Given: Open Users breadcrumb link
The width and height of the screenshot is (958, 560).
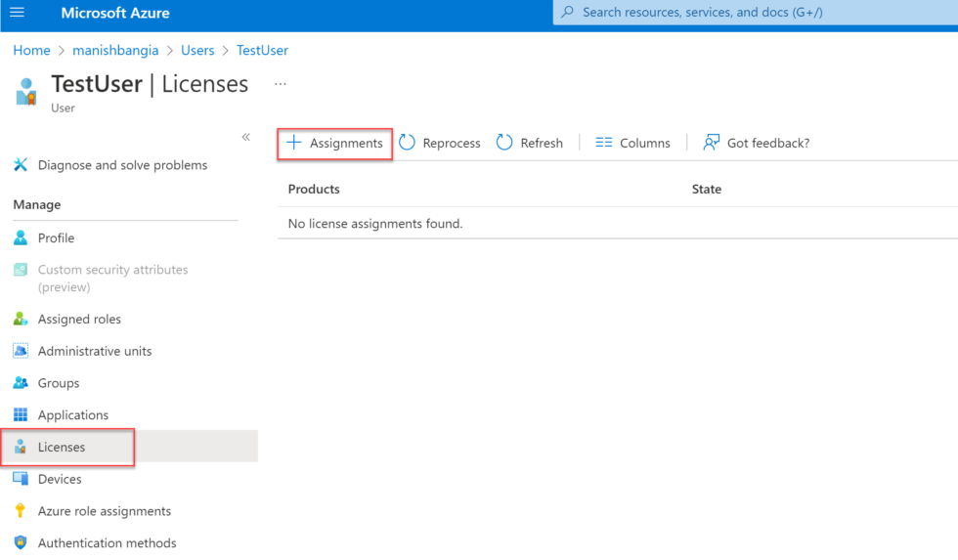Looking at the screenshot, I should [197, 50].
